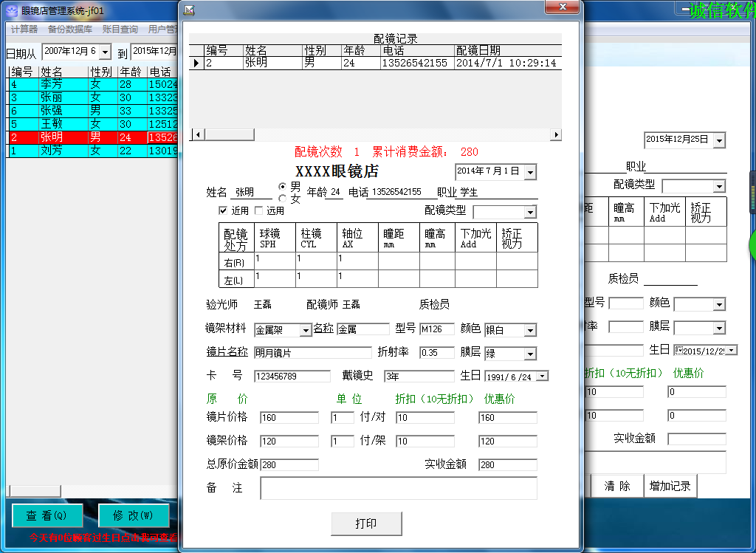Click the 右(R) SPH prescription cell
This screenshot has width=756, height=553.
(x=275, y=261)
